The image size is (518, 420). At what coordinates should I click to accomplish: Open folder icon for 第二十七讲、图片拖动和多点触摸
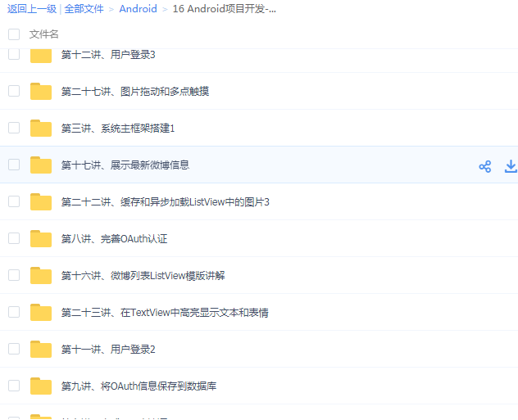coord(41,92)
